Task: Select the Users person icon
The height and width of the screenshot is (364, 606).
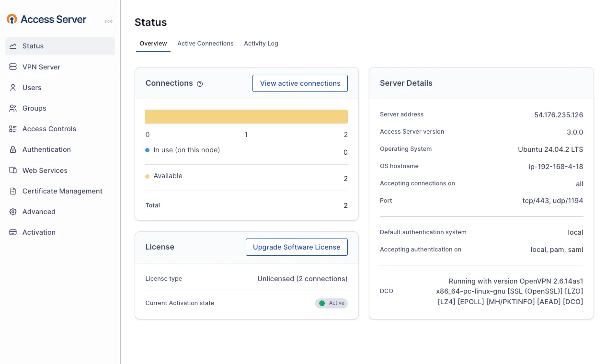Action: click(x=13, y=88)
